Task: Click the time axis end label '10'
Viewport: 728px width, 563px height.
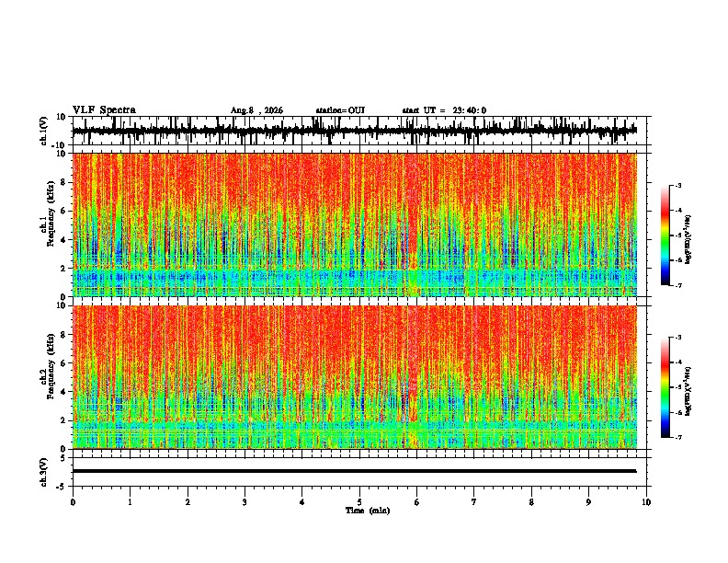Action: (x=646, y=502)
